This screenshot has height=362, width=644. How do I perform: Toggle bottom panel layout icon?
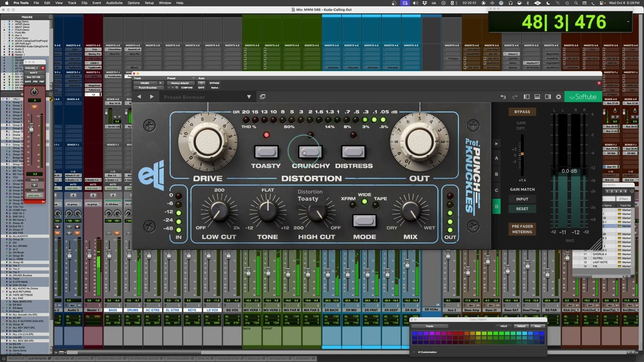537,97
